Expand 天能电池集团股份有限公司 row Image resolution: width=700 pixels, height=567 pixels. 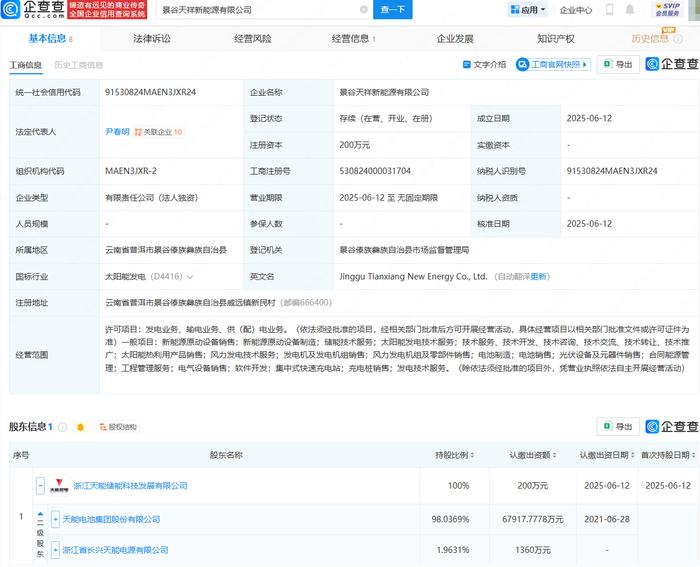point(55,519)
